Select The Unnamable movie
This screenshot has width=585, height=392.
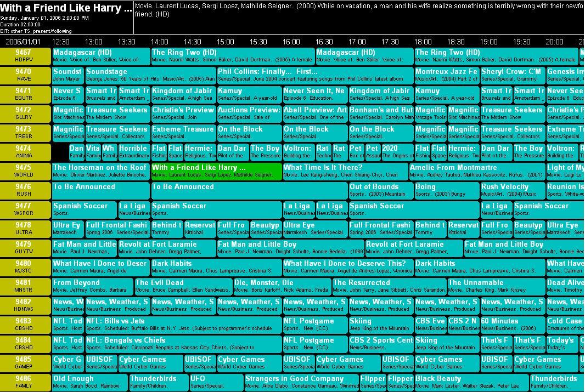pos(496,286)
